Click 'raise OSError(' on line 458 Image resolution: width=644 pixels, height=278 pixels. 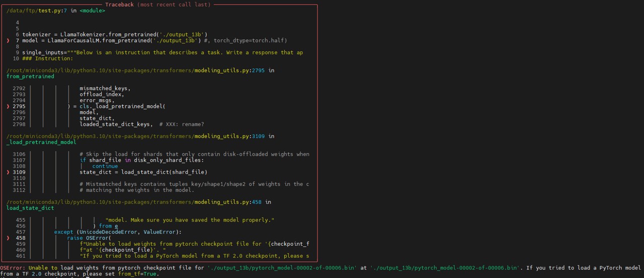[x=89, y=238]
